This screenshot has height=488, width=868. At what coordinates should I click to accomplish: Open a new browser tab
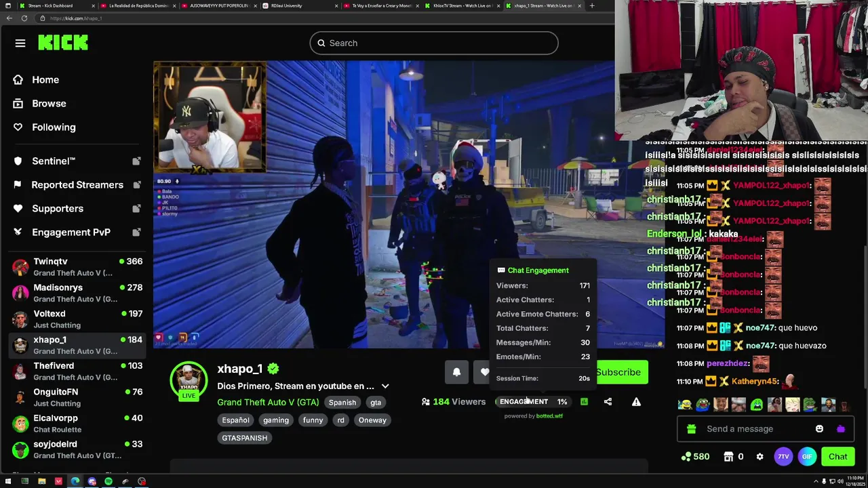[592, 5]
